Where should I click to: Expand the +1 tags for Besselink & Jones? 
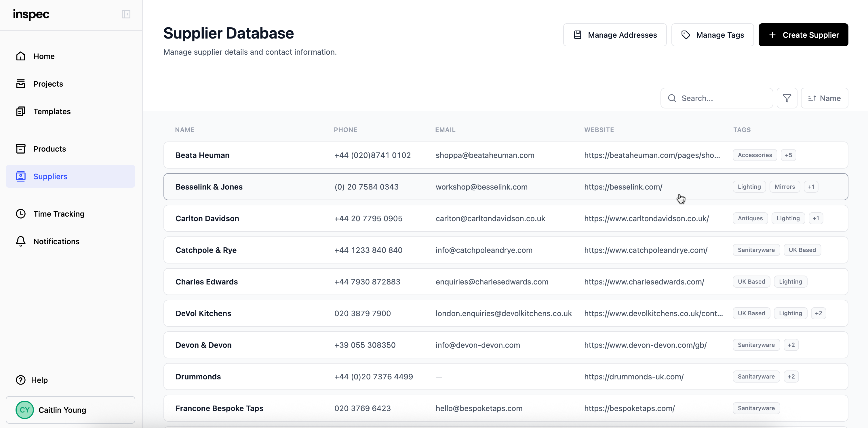811,187
